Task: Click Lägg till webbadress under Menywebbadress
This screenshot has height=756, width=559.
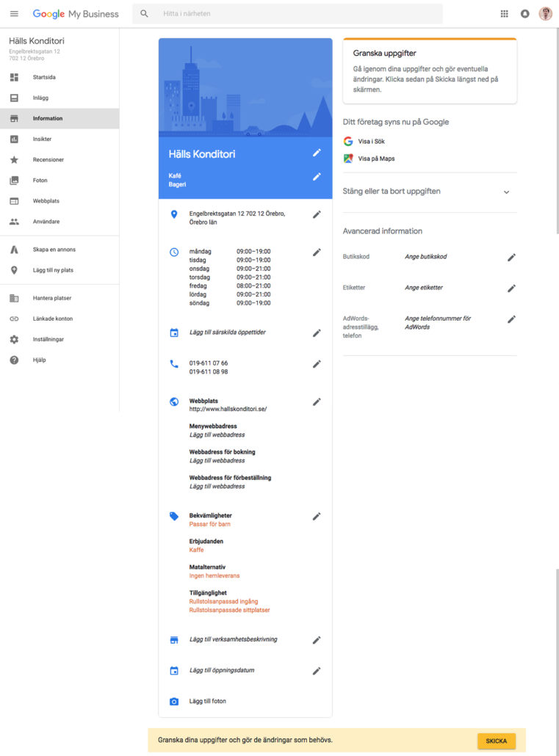Action: (217, 435)
